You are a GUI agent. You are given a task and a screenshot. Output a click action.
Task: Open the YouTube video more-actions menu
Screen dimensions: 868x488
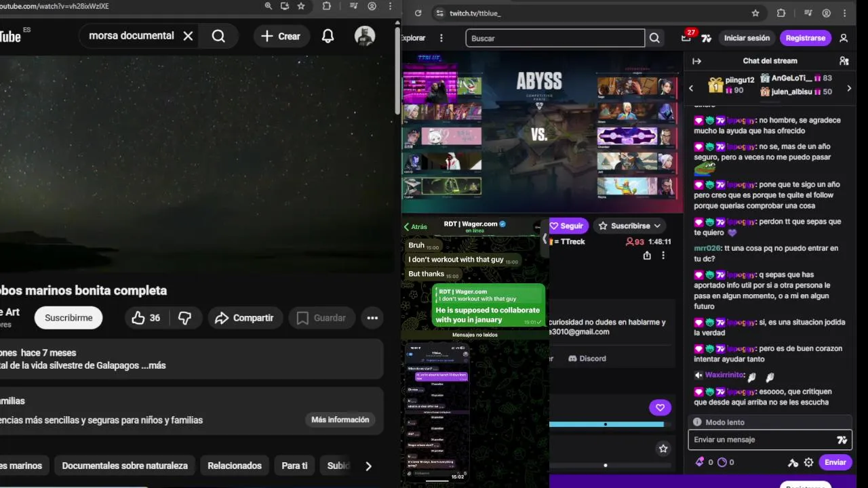pos(372,318)
